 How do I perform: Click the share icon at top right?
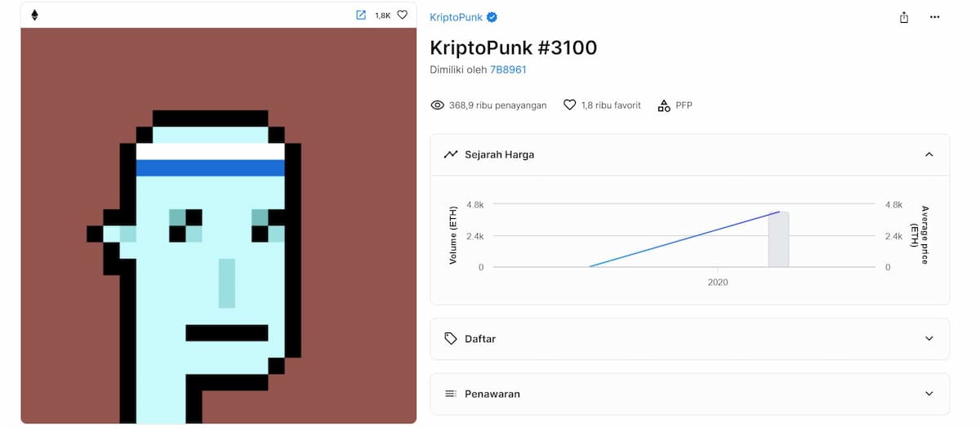904,17
